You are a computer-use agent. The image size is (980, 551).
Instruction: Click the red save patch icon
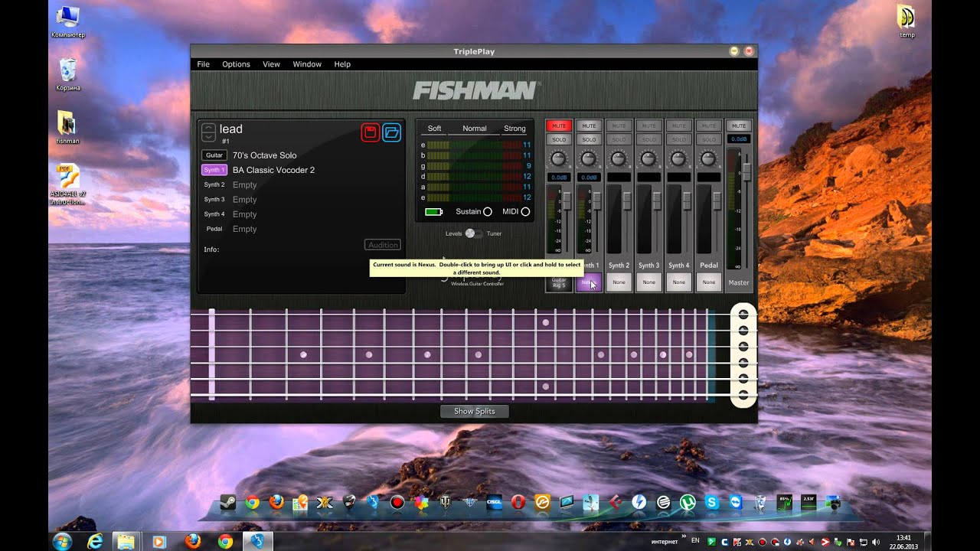click(x=371, y=132)
